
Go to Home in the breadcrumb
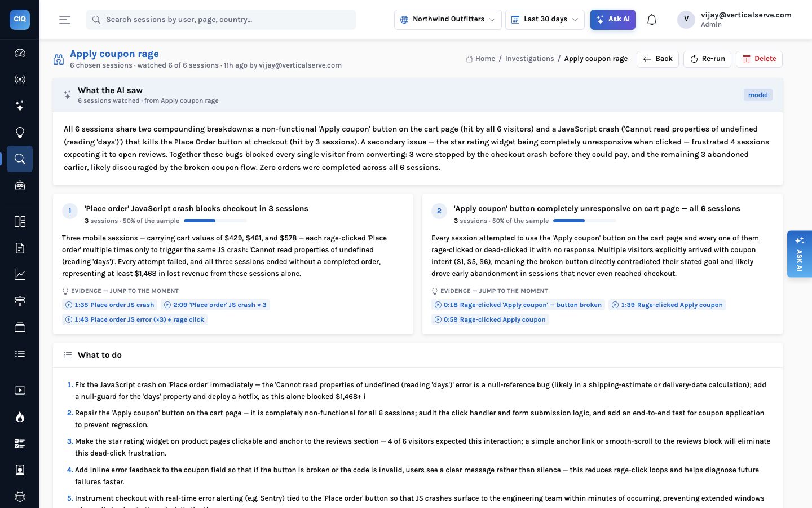[480, 59]
